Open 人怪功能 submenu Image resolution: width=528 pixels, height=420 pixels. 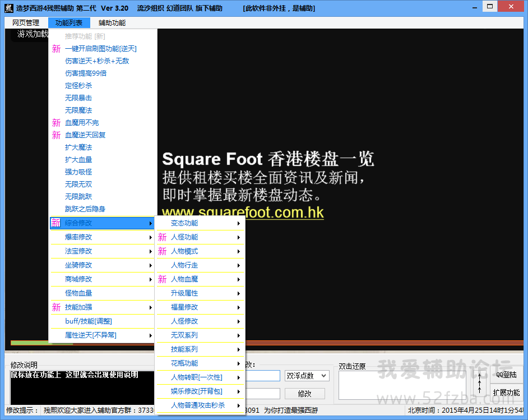tap(200, 237)
